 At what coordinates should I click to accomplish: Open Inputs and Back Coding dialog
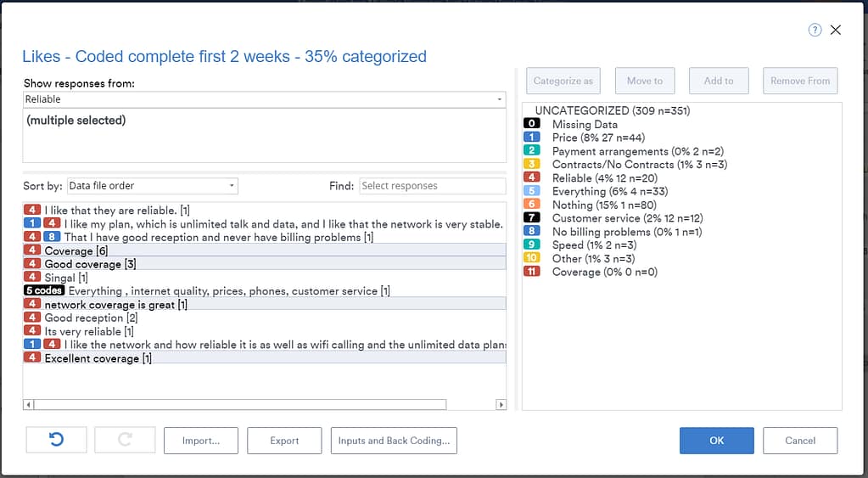pos(394,441)
